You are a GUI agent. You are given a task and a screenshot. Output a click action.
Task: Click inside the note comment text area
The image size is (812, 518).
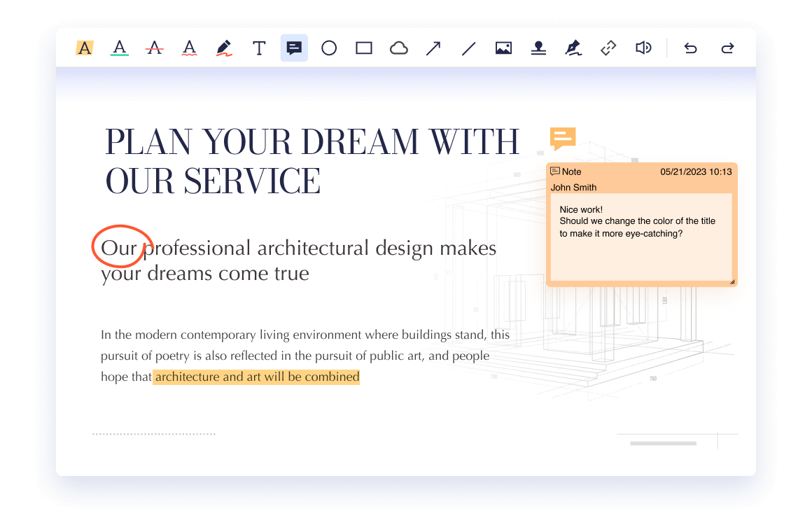(x=641, y=237)
